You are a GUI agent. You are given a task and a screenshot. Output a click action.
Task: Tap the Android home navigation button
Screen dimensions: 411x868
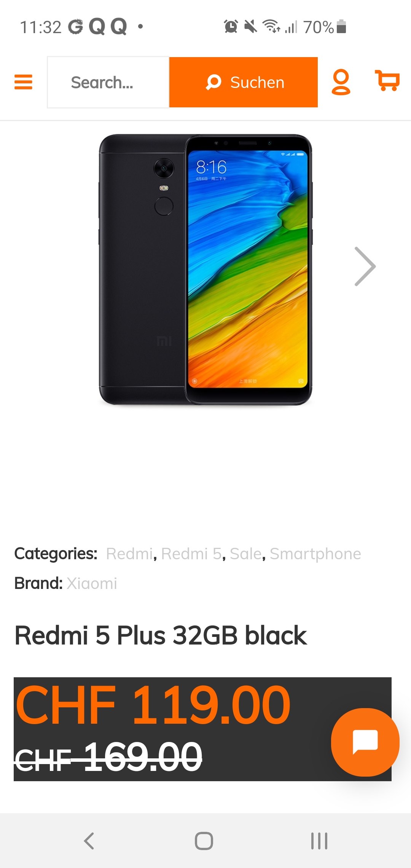[204, 841]
